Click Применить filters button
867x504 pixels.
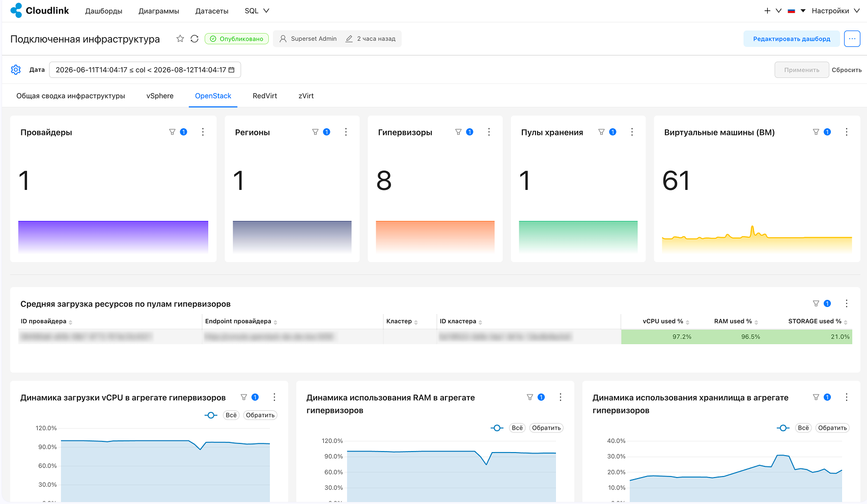tap(802, 70)
